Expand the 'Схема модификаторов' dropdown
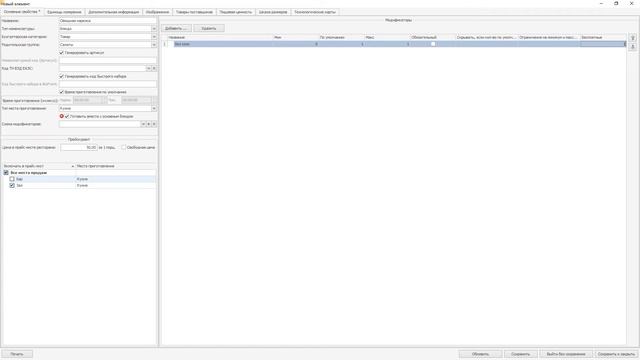Image resolution: width=640 pixels, height=360 pixels. coord(143,124)
